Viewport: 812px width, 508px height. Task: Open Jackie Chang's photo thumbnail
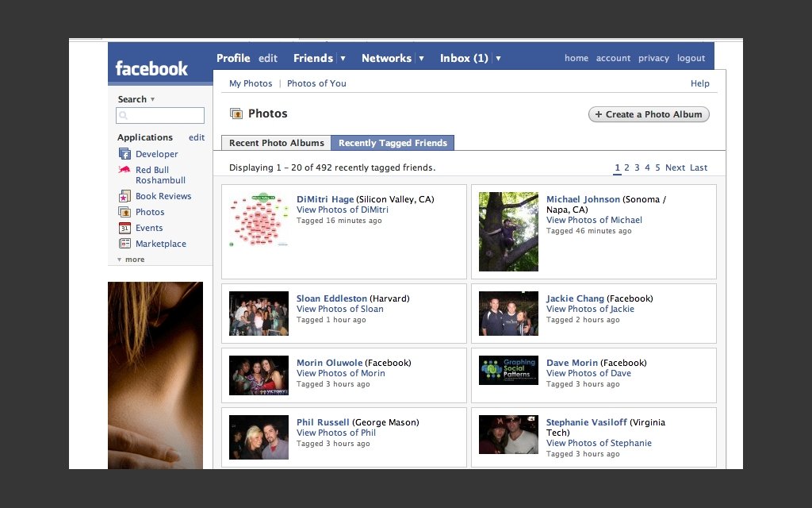pyautogui.click(x=508, y=313)
